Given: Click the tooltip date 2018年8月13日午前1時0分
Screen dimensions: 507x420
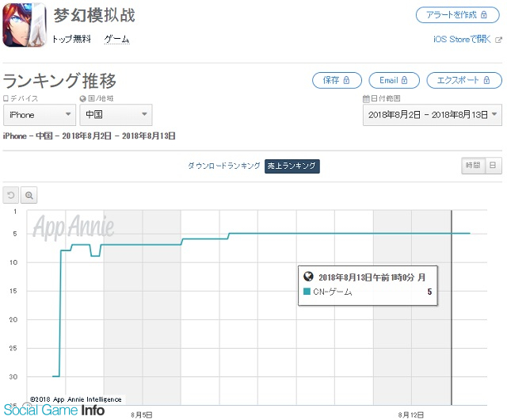Looking at the screenshot, I should point(366,277).
